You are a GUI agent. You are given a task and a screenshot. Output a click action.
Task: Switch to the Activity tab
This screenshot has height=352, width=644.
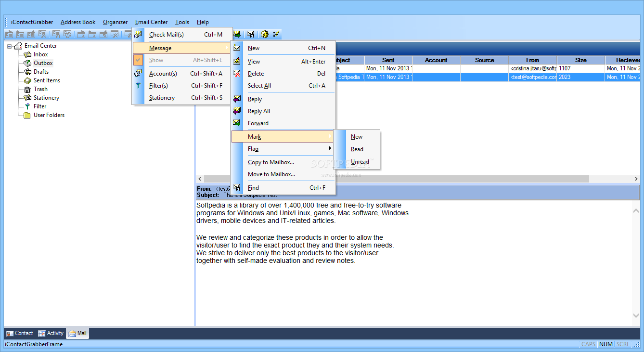click(51, 333)
